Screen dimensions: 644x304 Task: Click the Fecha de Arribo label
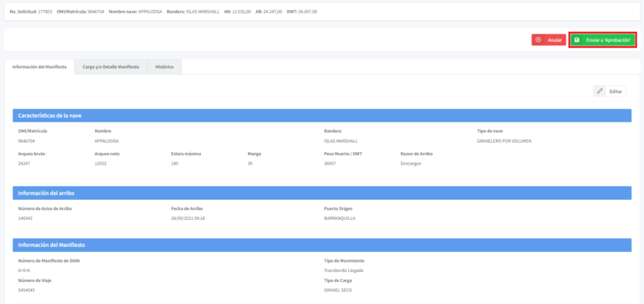click(187, 208)
